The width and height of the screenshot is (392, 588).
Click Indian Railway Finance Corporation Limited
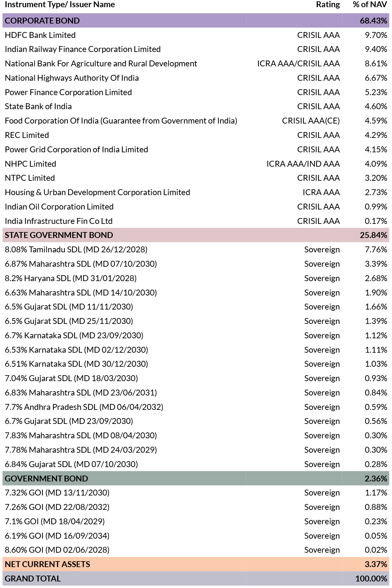(82, 49)
